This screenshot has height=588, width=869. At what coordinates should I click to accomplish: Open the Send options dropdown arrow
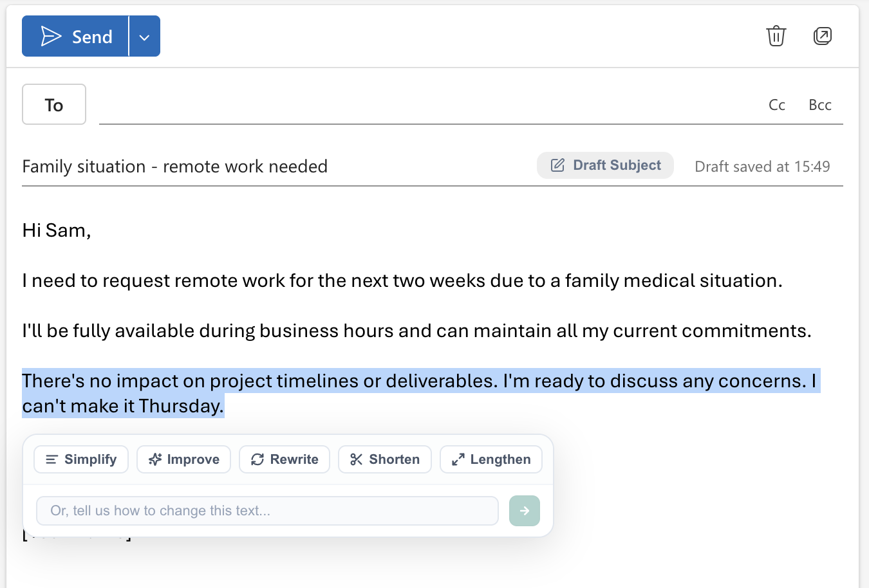tap(145, 36)
